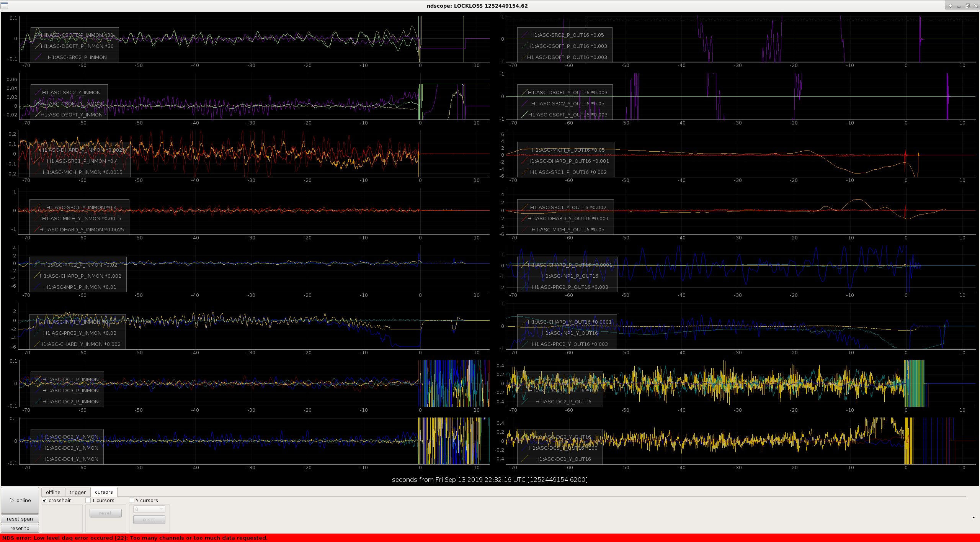The image size is (980, 542).
Task: Click legend entry H1:ASC-CHARD_Y_INMON *0.002
Action: coord(80,344)
